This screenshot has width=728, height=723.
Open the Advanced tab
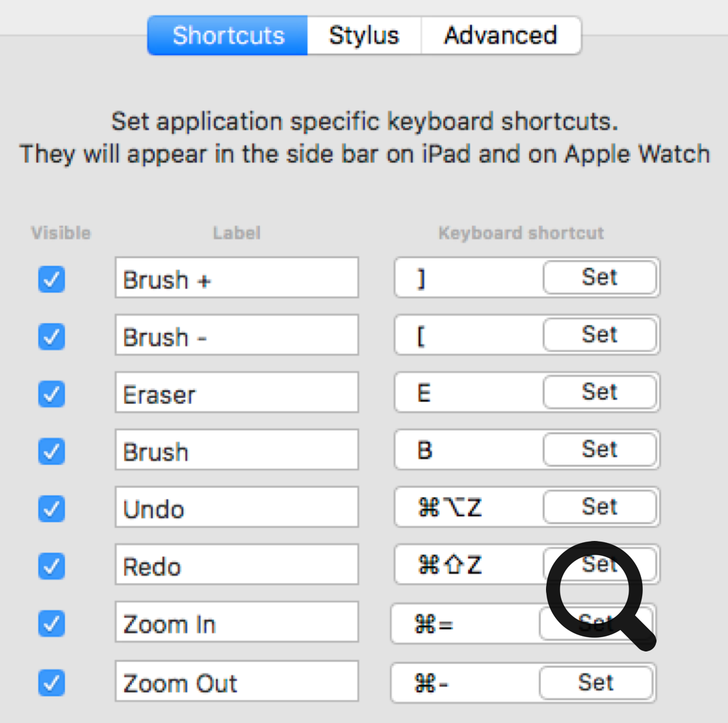pos(500,35)
